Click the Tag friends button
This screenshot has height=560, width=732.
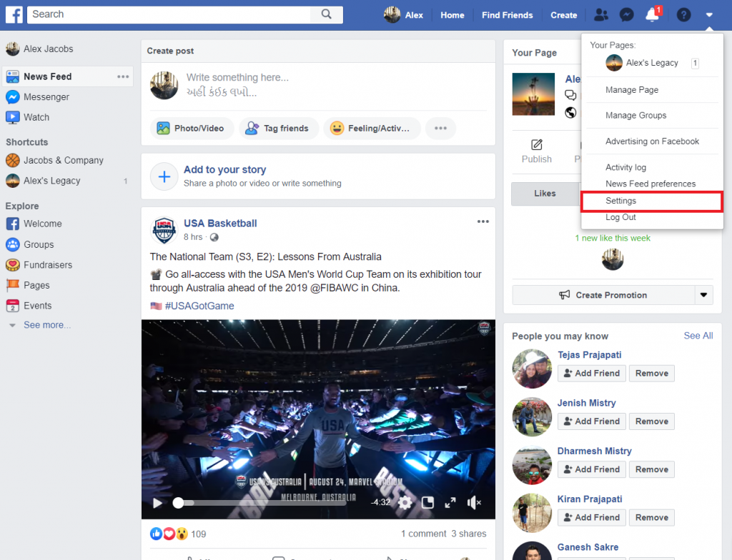click(279, 129)
